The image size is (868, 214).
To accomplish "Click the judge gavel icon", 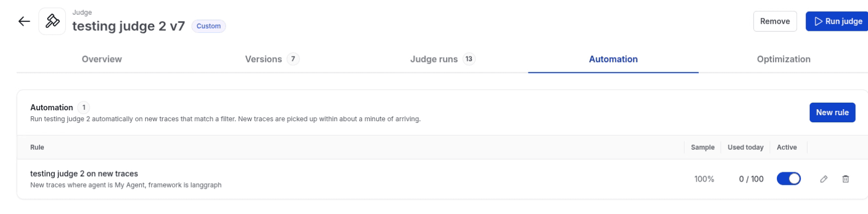I will coord(53,21).
